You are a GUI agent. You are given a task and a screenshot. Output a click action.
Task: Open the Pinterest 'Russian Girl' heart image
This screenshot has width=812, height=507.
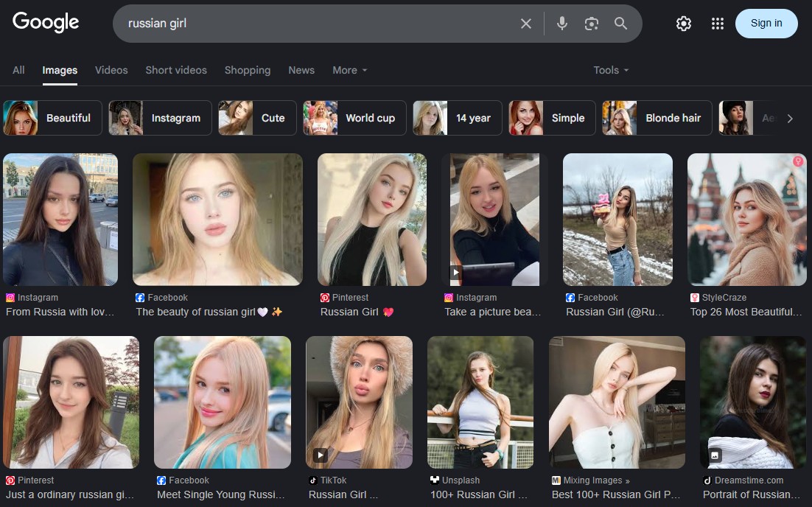(372, 220)
